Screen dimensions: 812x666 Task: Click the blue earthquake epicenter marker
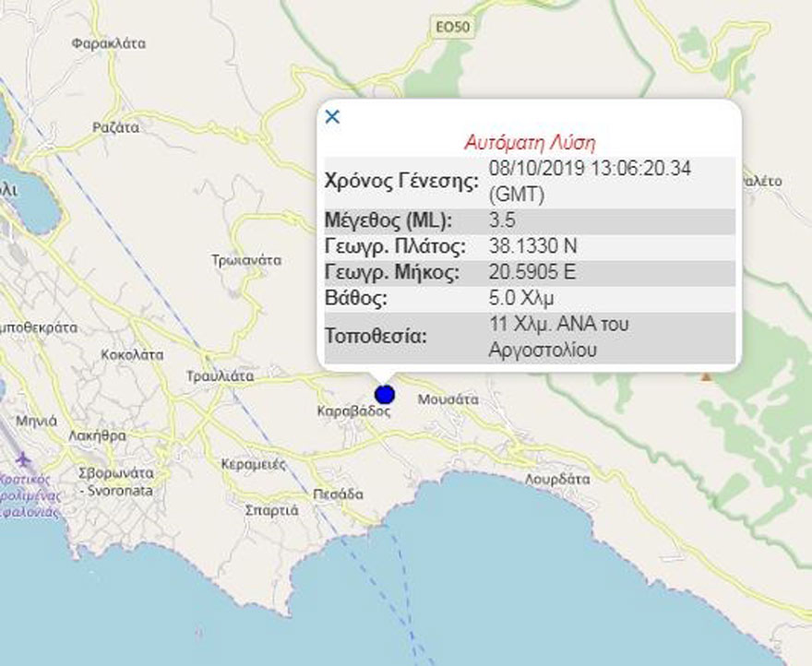385,395
